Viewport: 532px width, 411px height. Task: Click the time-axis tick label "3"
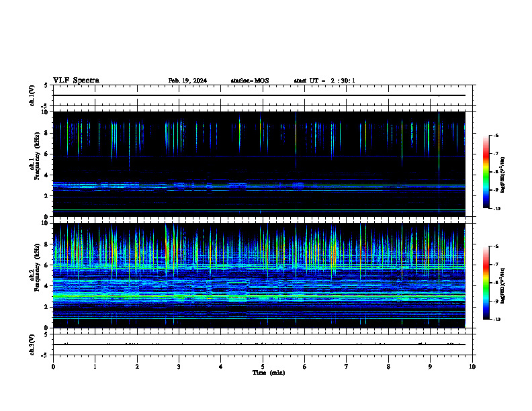[179, 366]
